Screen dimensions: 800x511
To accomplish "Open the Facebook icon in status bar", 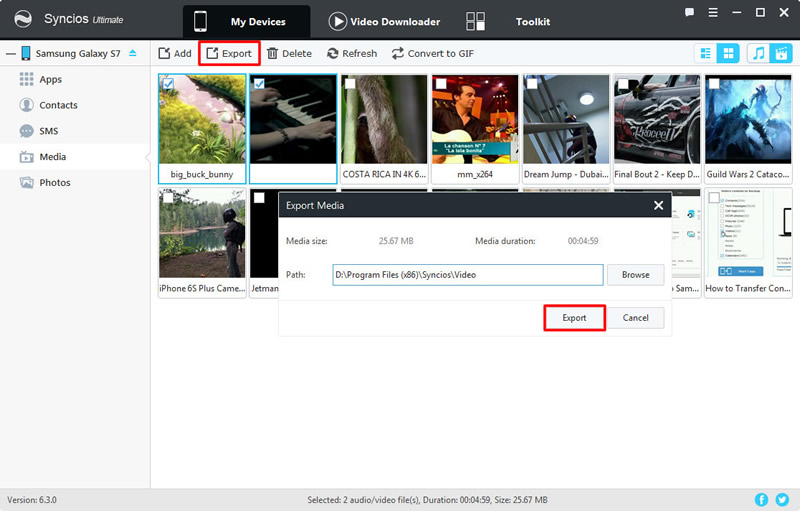I will tap(761, 500).
